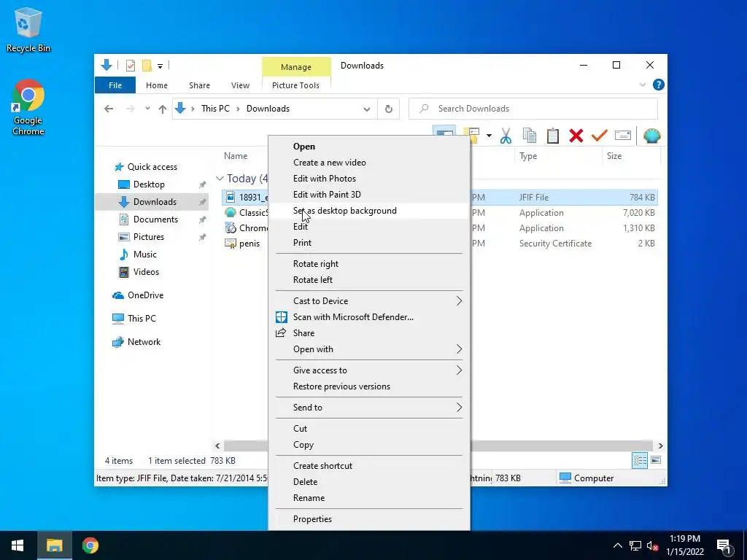Click inside the Search Downloads field
Viewport: 747px width, 560px height.
533,109
